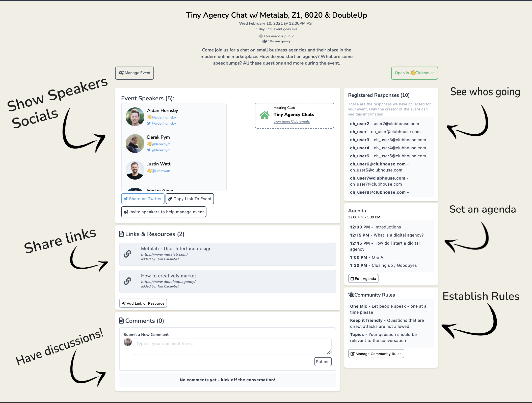Viewport: 532px width, 403px height.
Task: Click Aidan Hornsby's Twitter handle link
Action: click(x=164, y=123)
